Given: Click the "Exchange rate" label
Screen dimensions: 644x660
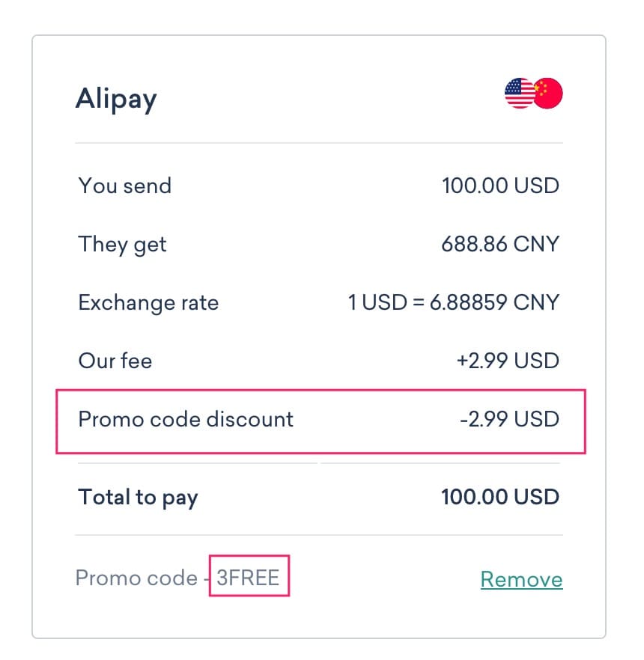Looking at the screenshot, I should [x=148, y=302].
